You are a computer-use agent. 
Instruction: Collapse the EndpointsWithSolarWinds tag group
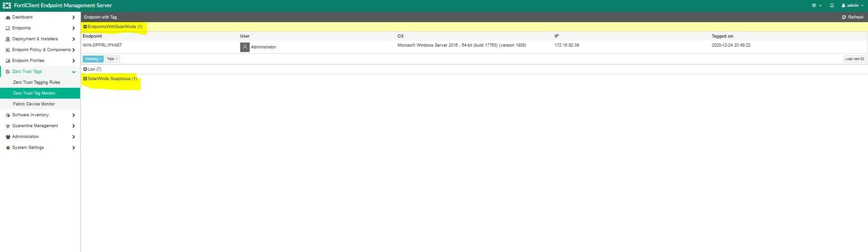coord(85,27)
